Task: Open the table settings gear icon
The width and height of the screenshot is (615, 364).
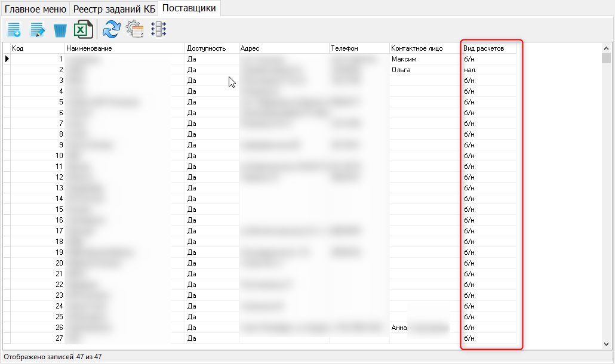Action: tap(134, 29)
